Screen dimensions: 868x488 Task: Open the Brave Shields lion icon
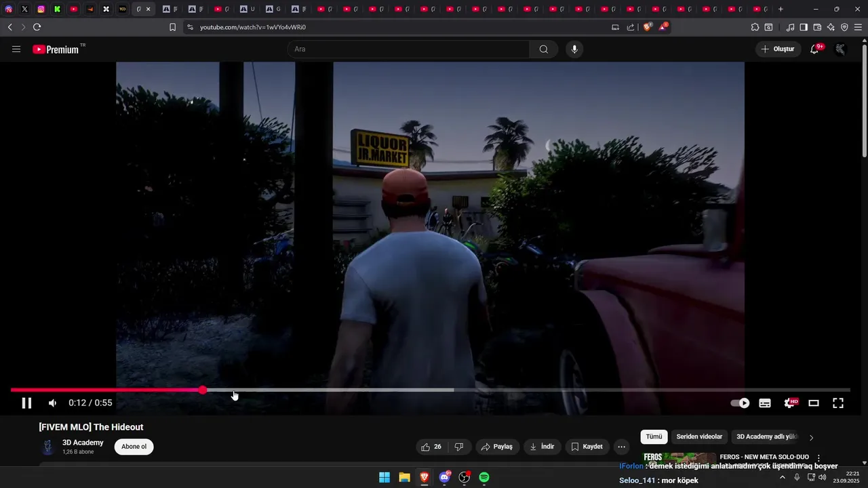point(648,27)
